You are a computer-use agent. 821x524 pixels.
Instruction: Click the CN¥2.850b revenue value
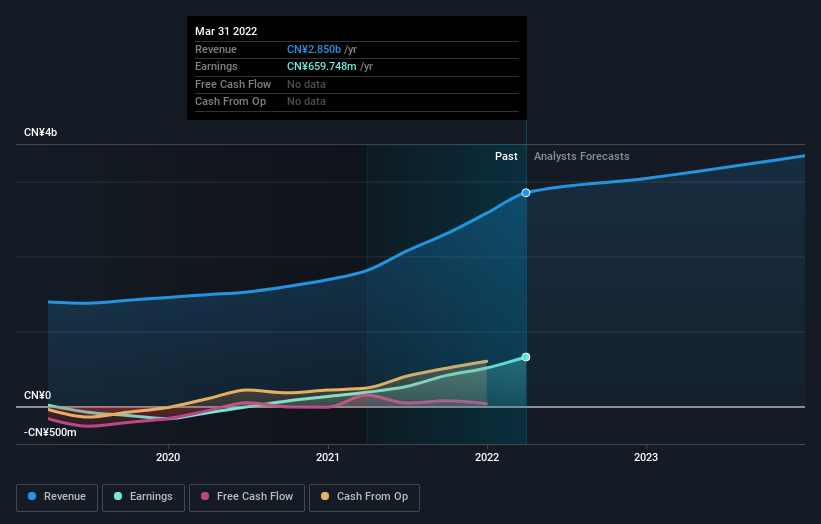point(314,49)
